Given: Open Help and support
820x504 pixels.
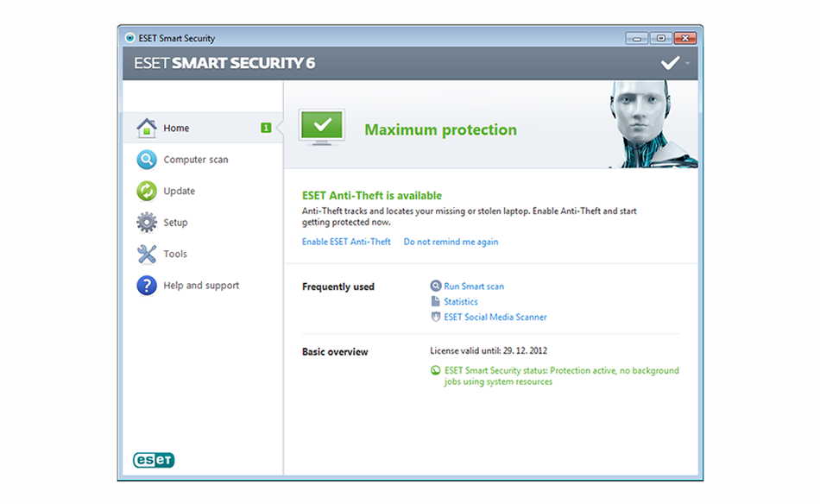Looking at the screenshot, I should tap(203, 286).
